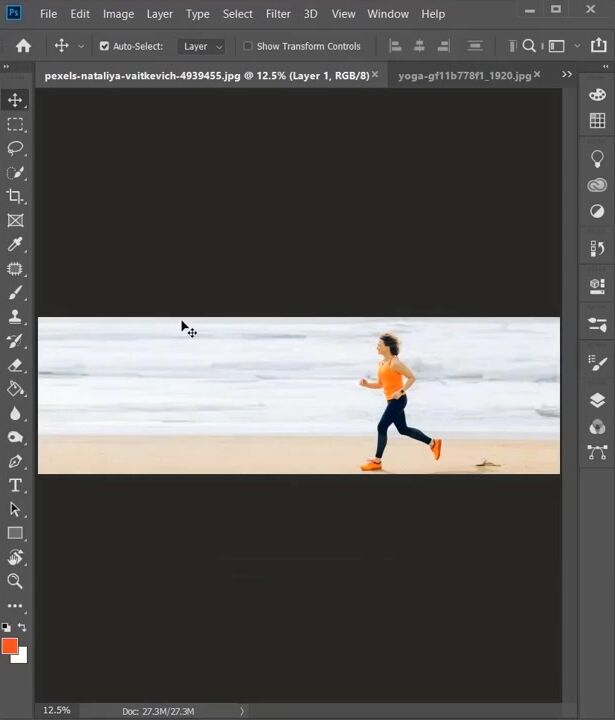615x720 pixels.
Task: Open the File menu
Action: (48, 14)
